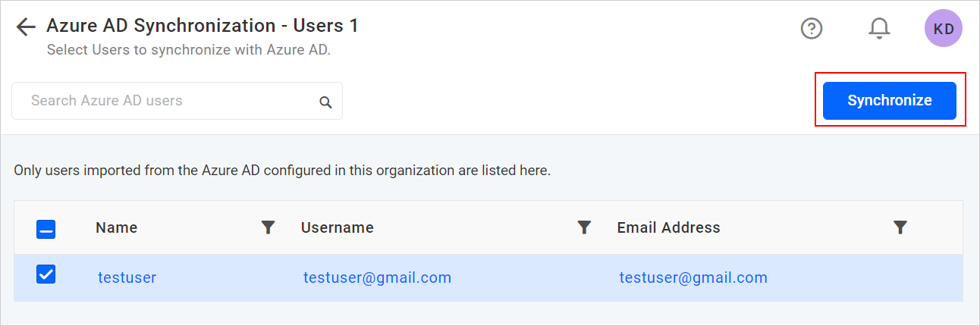Click the Synchronize button
The width and height of the screenshot is (980, 326).
[890, 101]
